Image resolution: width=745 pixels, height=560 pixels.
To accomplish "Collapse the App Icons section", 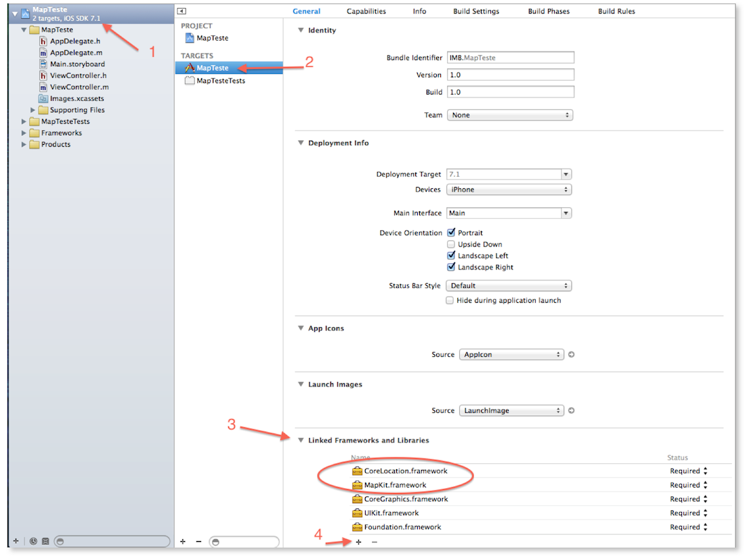I will click(x=301, y=328).
